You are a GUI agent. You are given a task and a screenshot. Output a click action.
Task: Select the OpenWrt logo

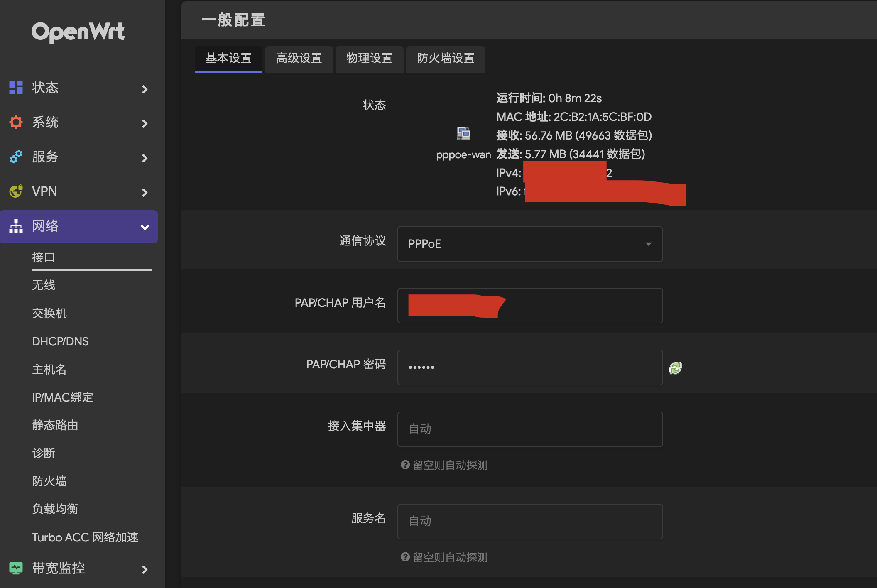(79, 31)
